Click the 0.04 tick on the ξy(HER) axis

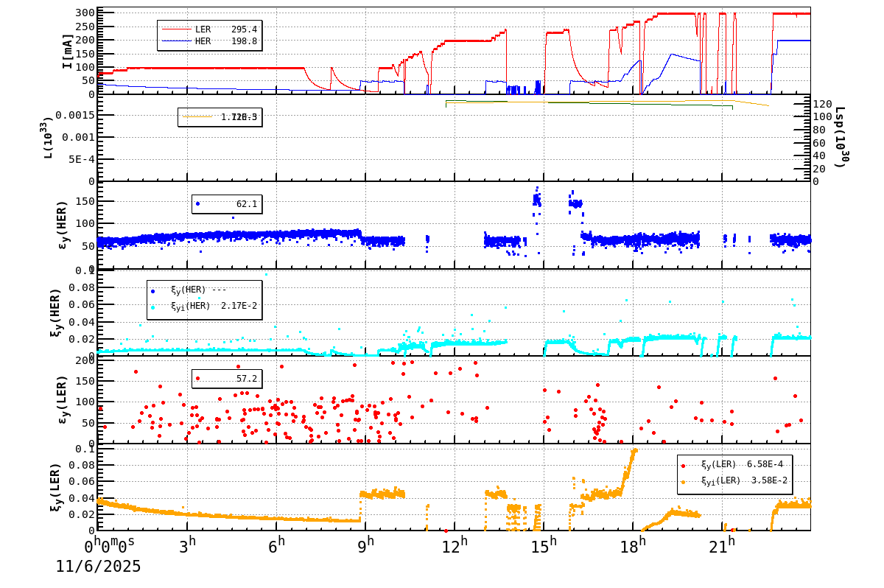[x=82, y=322]
